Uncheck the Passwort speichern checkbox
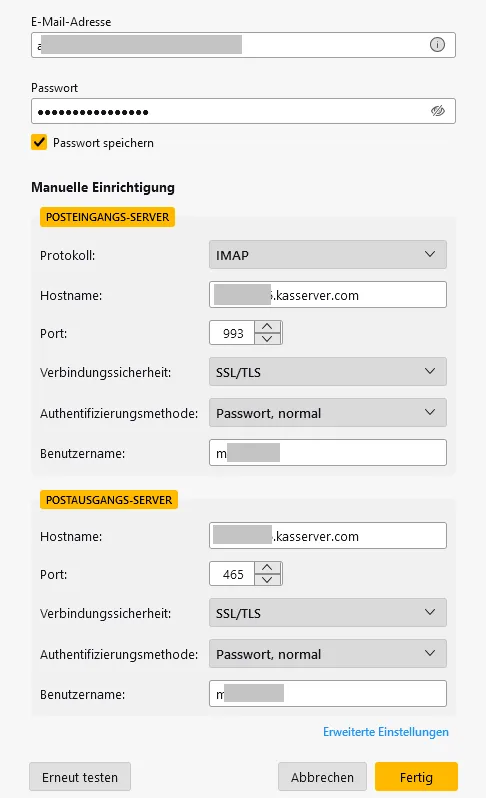The width and height of the screenshot is (486, 798). (39, 142)
